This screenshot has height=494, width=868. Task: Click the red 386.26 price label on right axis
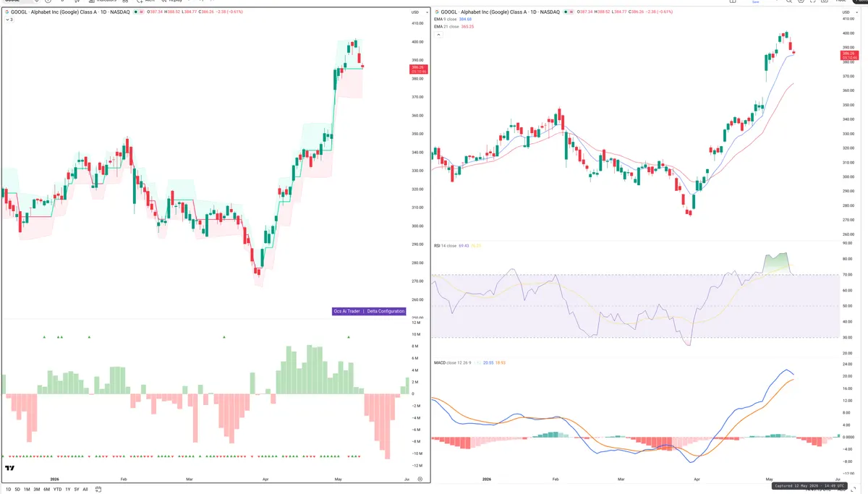850,55
